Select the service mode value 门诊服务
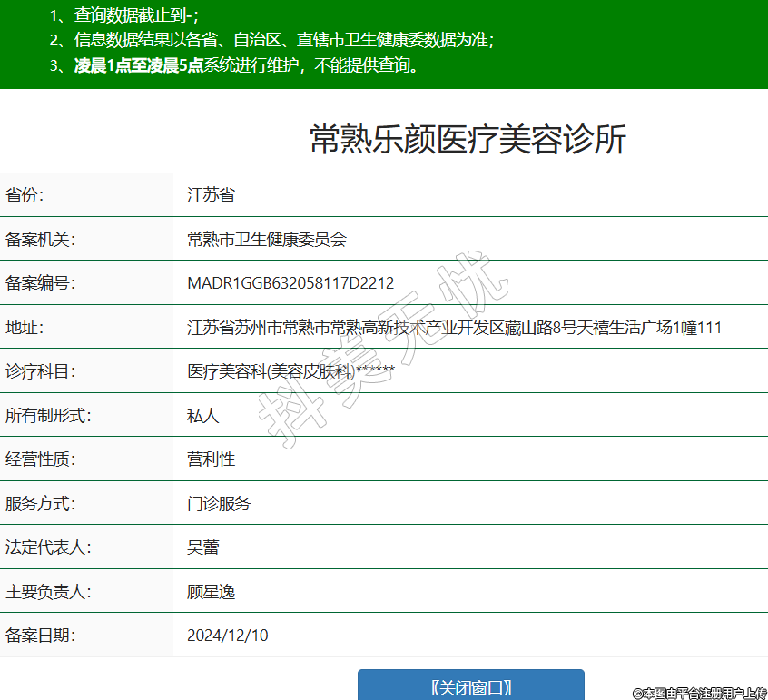 pyautogui.click(x=219, y=504)
